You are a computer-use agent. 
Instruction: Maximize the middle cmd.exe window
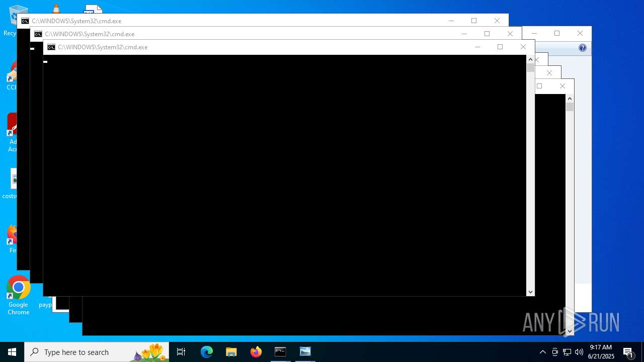tap(487, 34)
